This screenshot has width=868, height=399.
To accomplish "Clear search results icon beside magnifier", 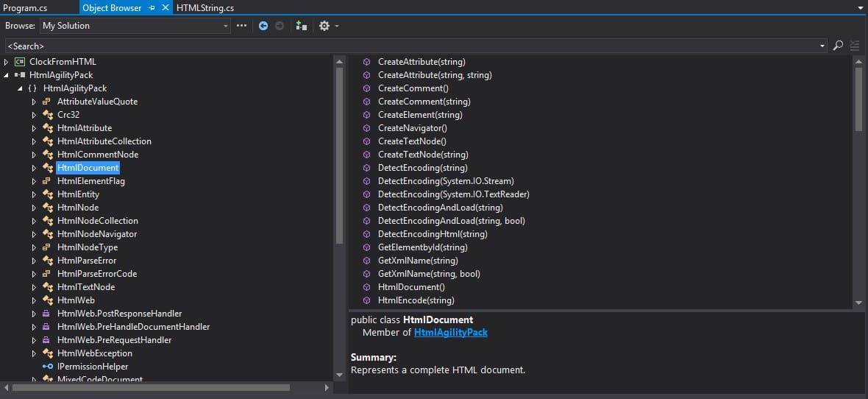I will 855,46.
